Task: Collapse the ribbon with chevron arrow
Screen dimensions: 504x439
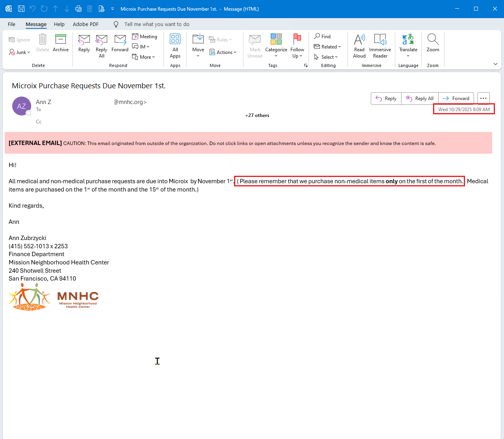Action: point(495,64)
